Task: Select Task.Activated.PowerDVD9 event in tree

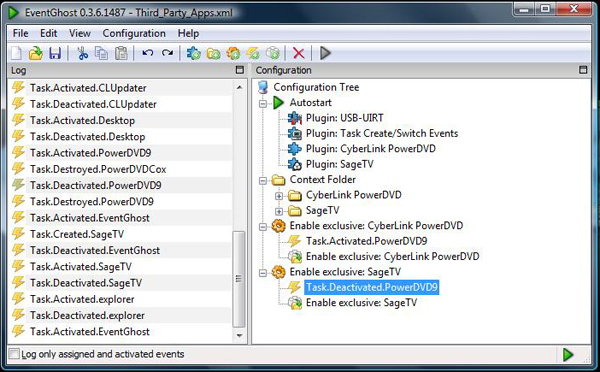Action: coord(366,241)
